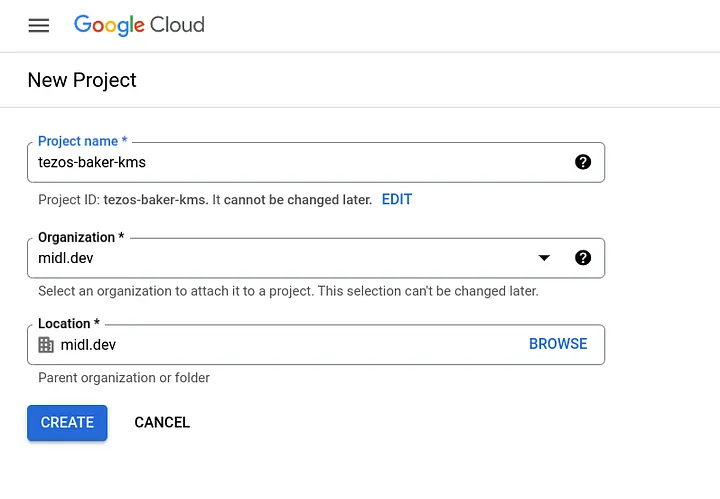
Task: Click the CREATE button
Action: click(67, 422)
